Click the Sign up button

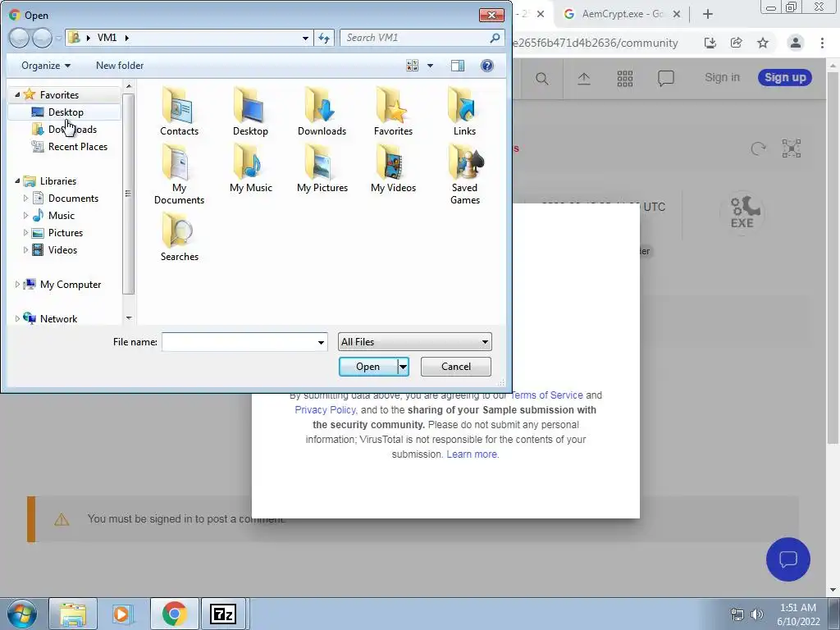tap(785, 78)
